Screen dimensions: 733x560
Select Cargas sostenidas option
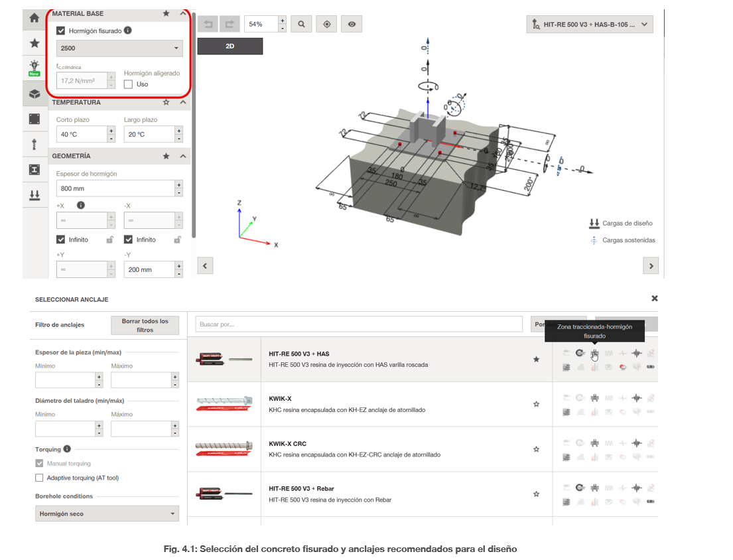622,240
